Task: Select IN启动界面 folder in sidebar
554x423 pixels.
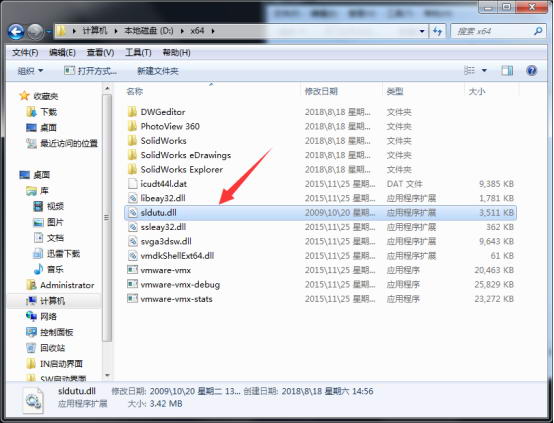Action: (x=61, y=364)
